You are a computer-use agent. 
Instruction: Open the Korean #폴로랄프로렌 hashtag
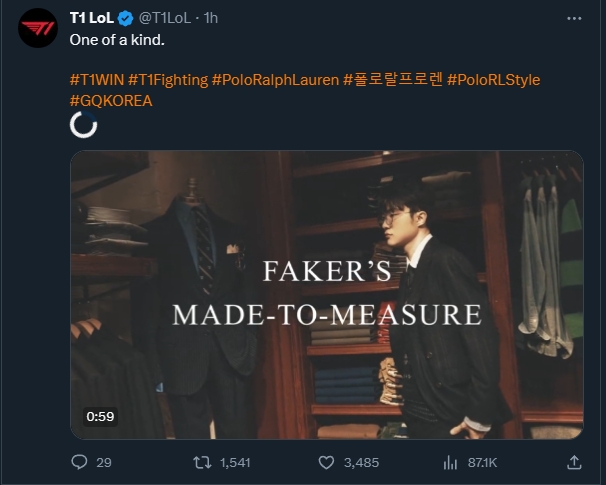click(393, 78)
